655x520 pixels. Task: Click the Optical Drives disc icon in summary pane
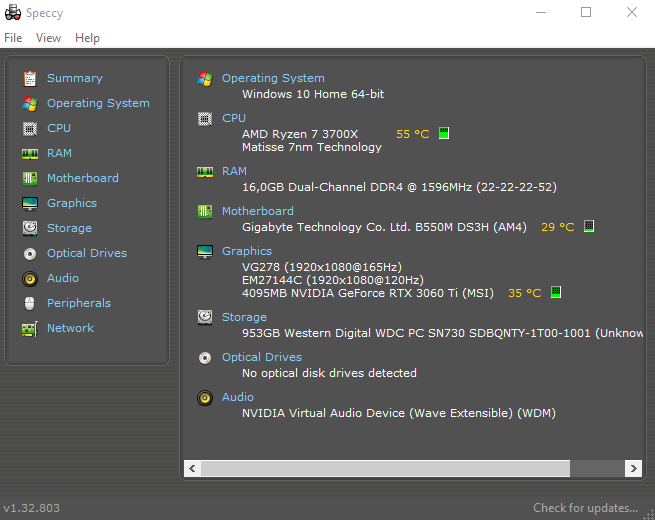205,358
